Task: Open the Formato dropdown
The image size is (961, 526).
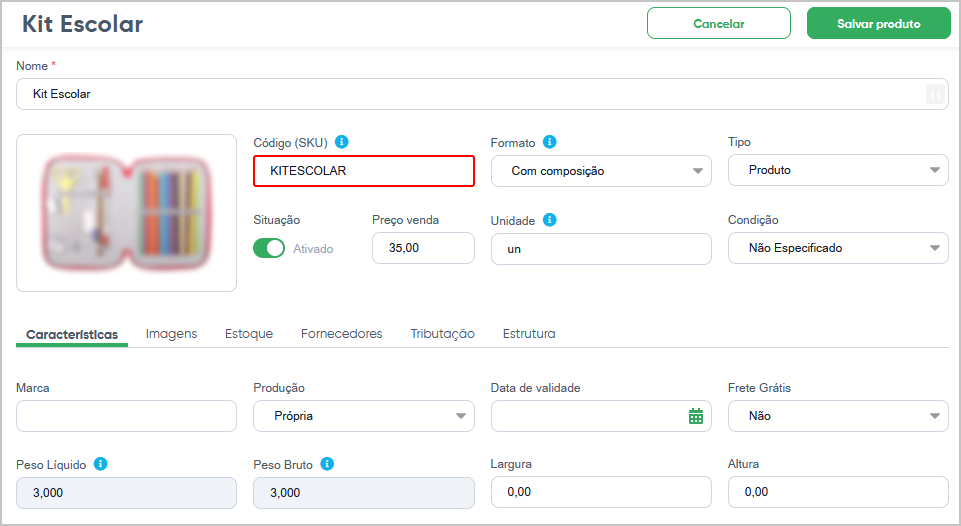Action: 601,171
